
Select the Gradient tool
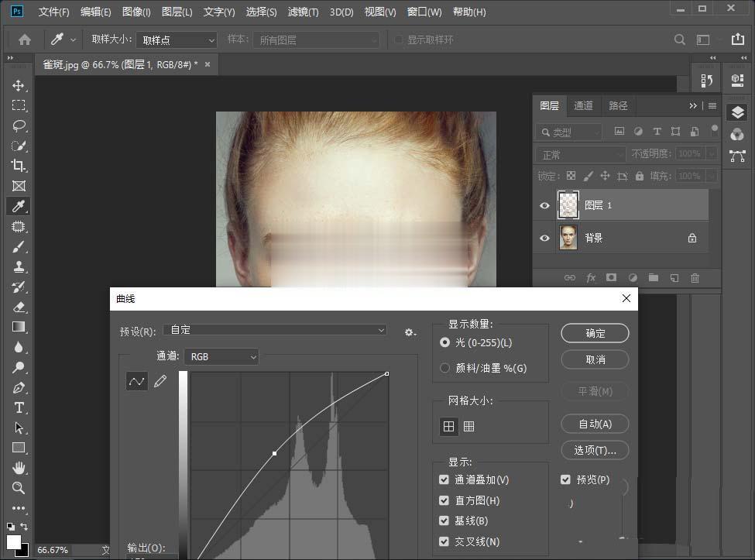coord(19,327)
